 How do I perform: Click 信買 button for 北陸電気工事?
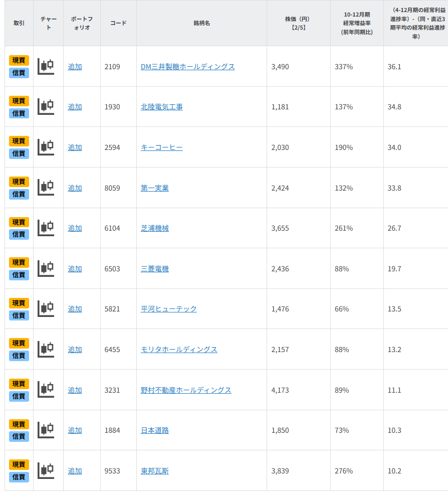pos(19,113)
